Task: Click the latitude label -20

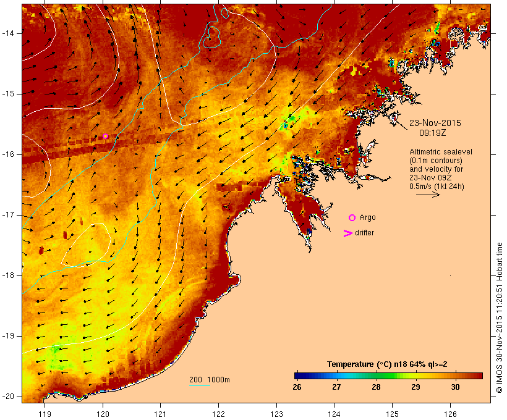Action: point(8,397)
